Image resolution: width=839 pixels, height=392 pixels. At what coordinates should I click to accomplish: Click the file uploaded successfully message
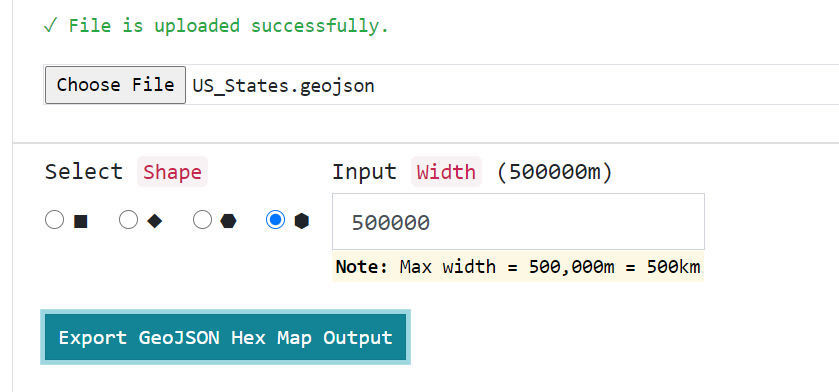click(x=216, y=26)
